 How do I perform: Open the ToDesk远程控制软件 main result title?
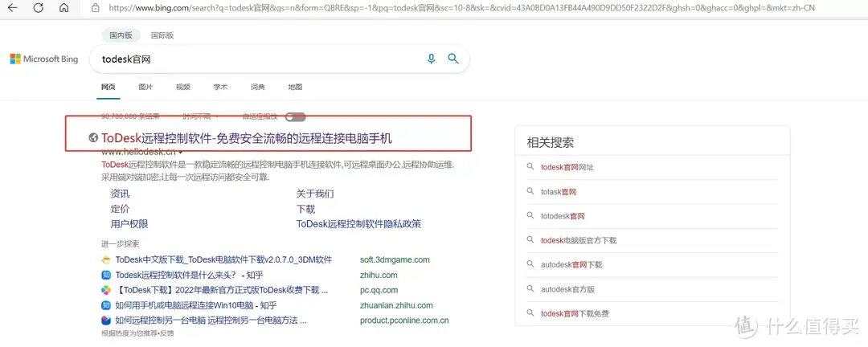247,138
